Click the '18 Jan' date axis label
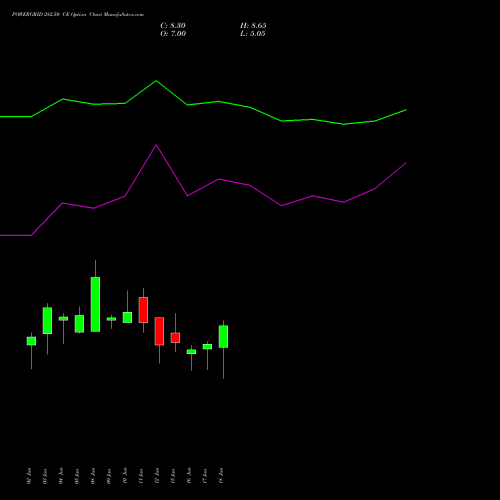Image resolution: width=500 pixels, height=500 pixels. (221, 476)
